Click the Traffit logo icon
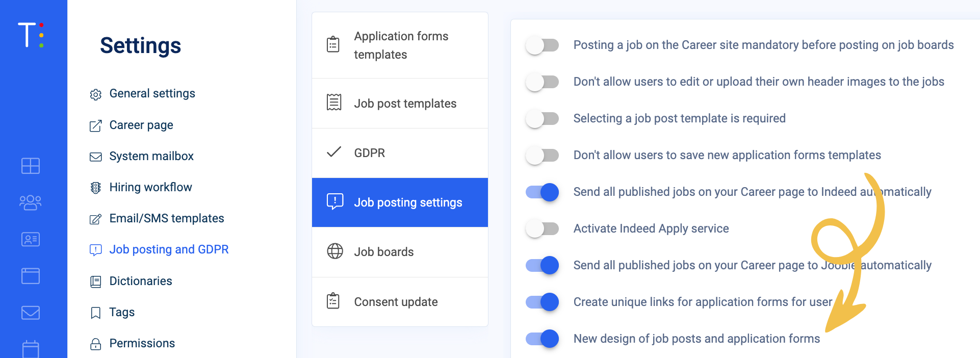The width and height of the screenshot is (980, 358). (x=31, y=35)
